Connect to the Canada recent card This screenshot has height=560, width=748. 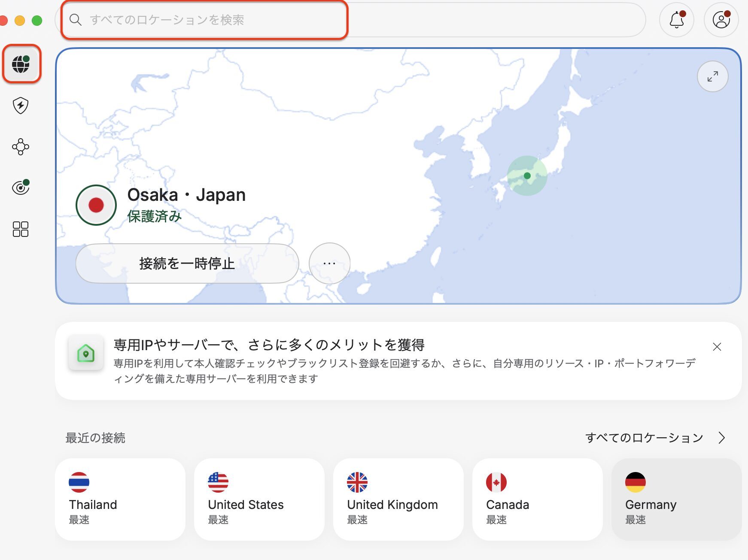pos(538,499)
